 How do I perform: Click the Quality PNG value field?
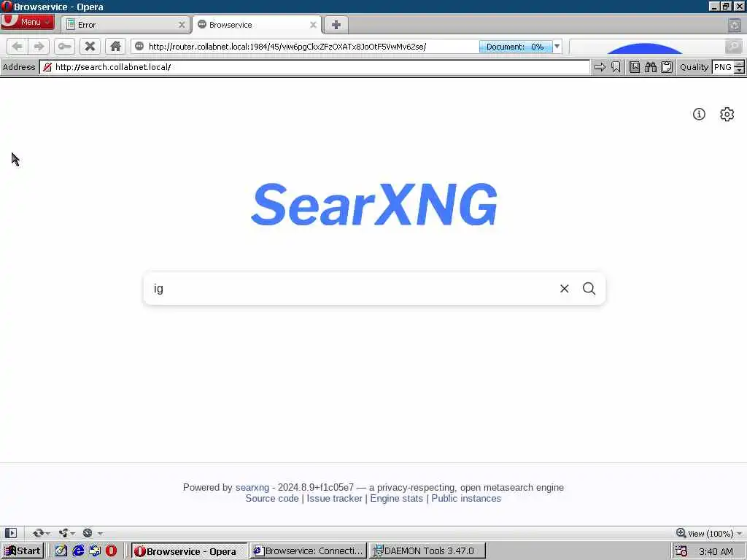(723, 67)
